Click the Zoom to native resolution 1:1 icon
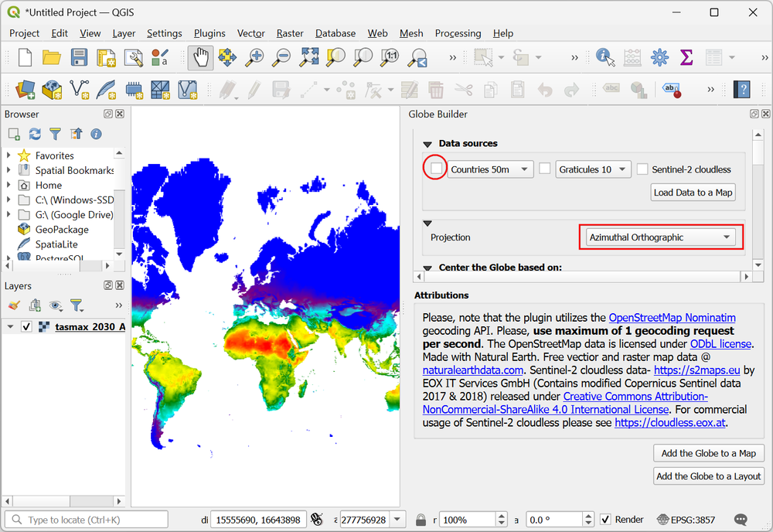Image resolution: width=773 pixels, height=532 pixels. click(390, 58)
